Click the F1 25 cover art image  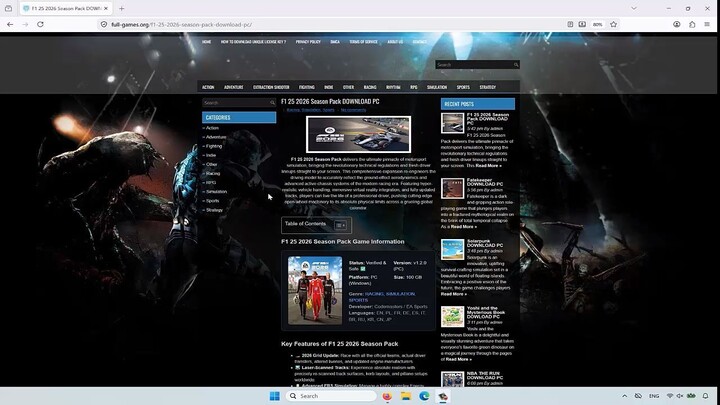(315, 290)
